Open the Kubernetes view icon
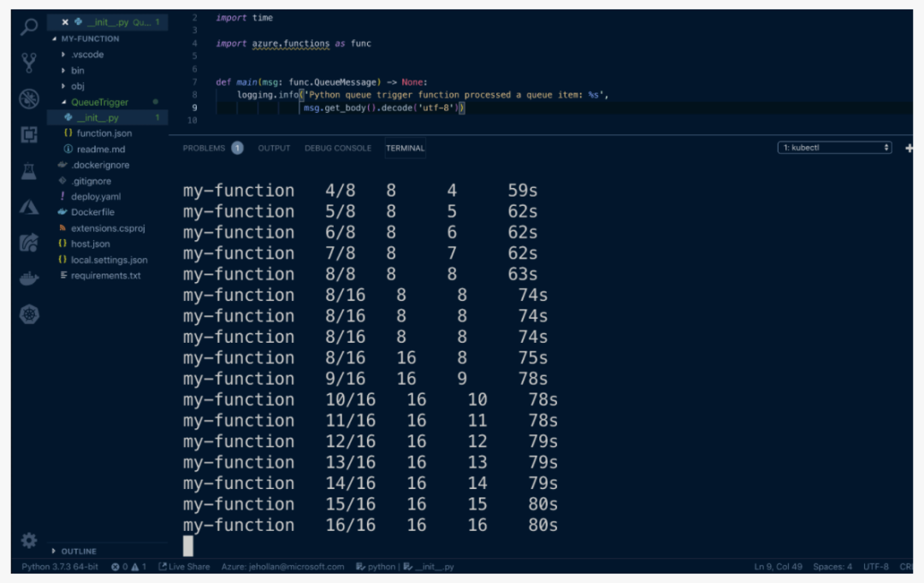924x583 pixels. 29,314
